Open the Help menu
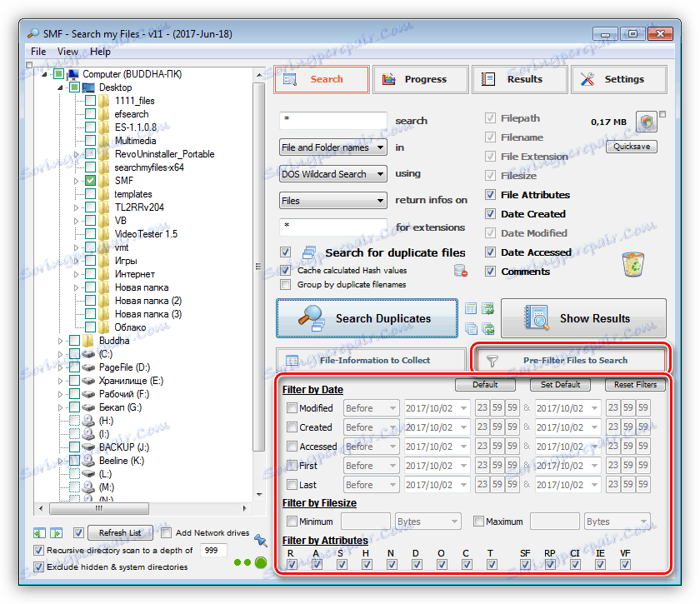This screenshot has height=604, width=700. click(x=100, y=52)
